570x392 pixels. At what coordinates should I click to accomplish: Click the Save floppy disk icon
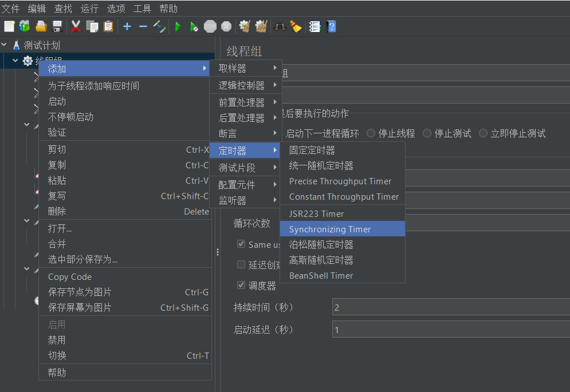coord(57,26)
